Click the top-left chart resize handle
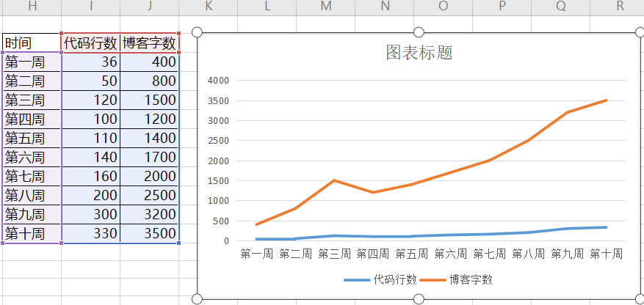This screenshot has width=644, height=305. pos(197,32)
